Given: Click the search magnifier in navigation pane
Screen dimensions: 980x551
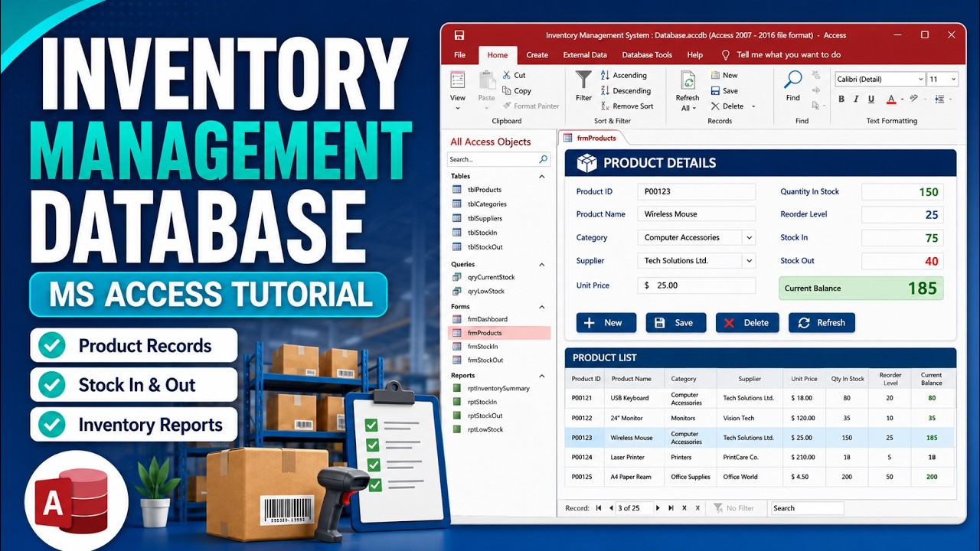Looking at the screenshot, I should point(543,159).
